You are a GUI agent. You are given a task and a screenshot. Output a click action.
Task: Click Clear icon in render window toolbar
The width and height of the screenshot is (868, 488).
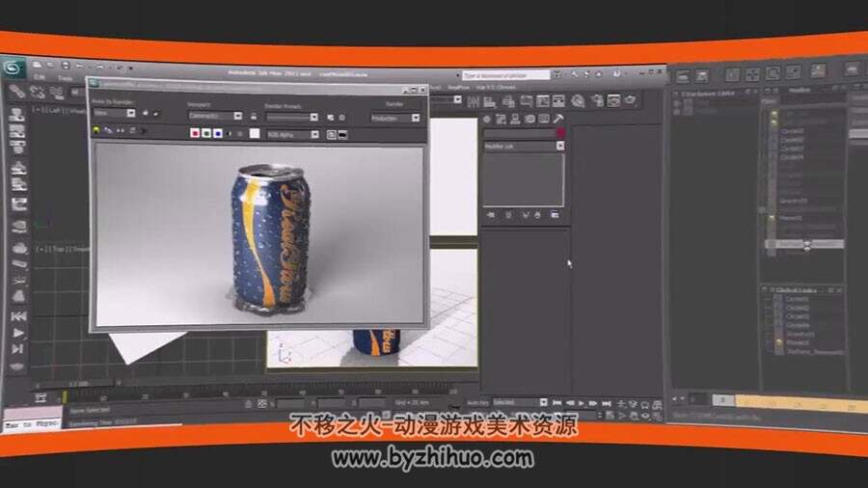tap(144, 131)
